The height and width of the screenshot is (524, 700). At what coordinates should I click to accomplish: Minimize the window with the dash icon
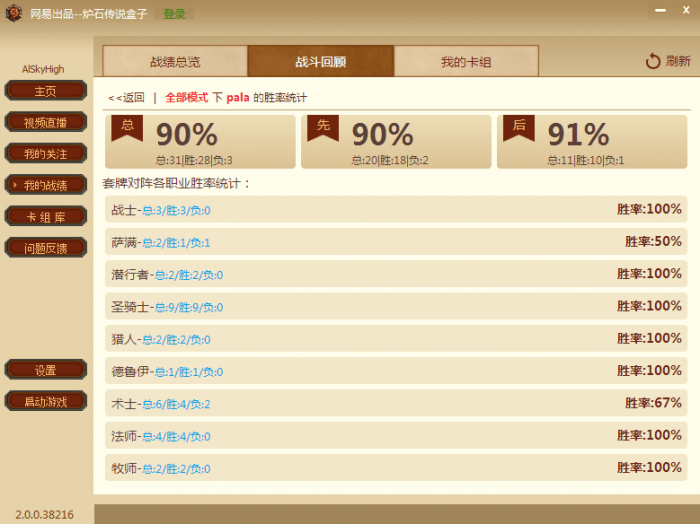(661, 10)
